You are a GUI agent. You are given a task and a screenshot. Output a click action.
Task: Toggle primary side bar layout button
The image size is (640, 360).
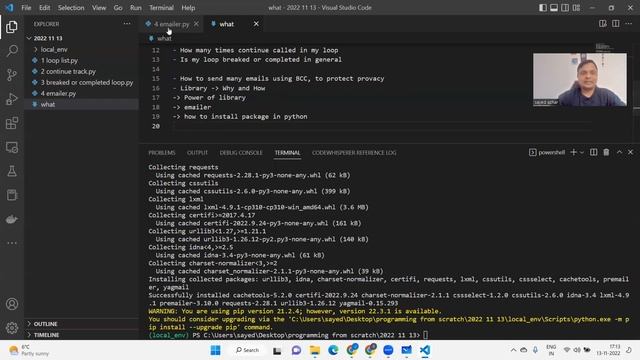[x=542, y=8]
